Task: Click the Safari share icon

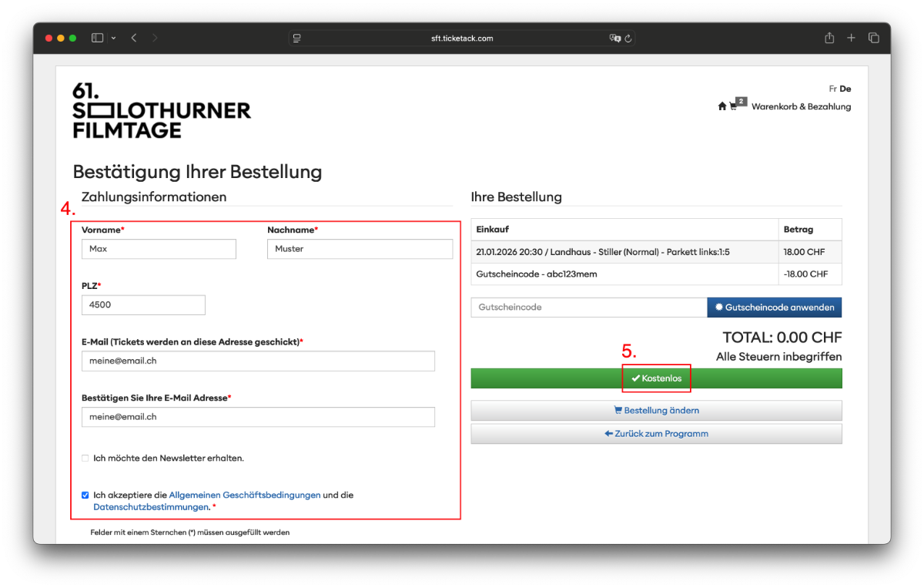Action: click(829, 38)
